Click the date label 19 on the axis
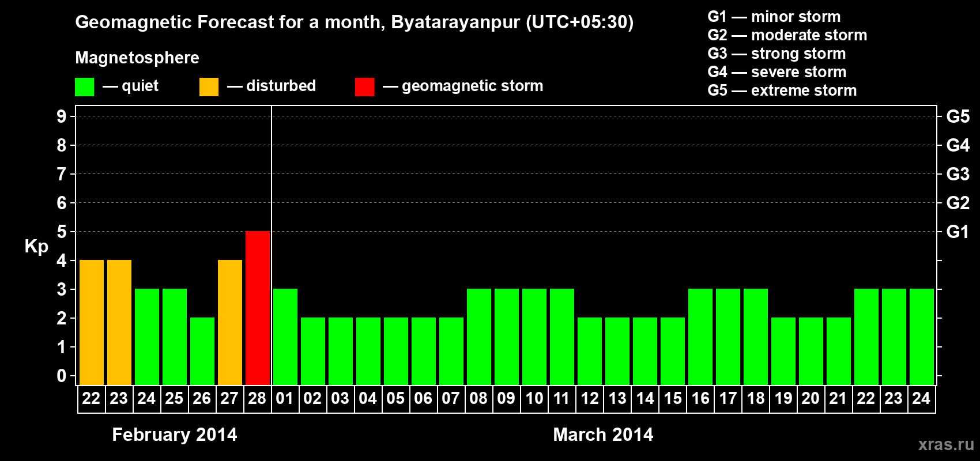 pos(783,398)
